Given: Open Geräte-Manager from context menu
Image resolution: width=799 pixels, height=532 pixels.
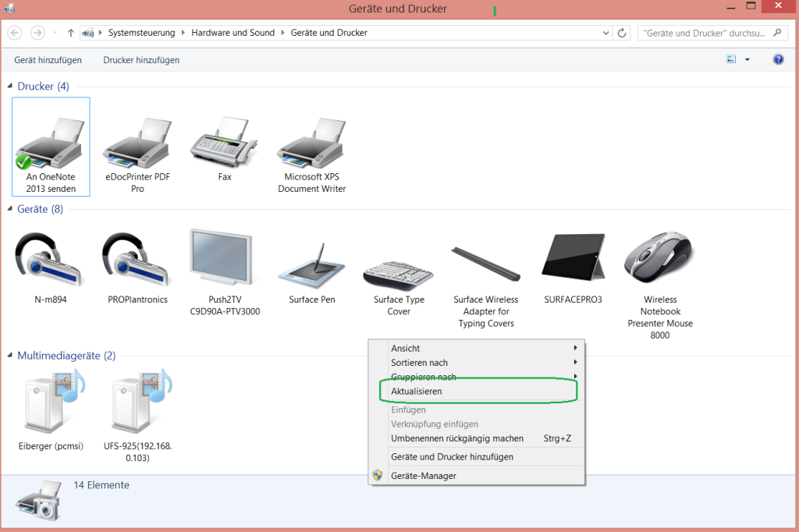Looking at the screenshot, I should (477, 475).
